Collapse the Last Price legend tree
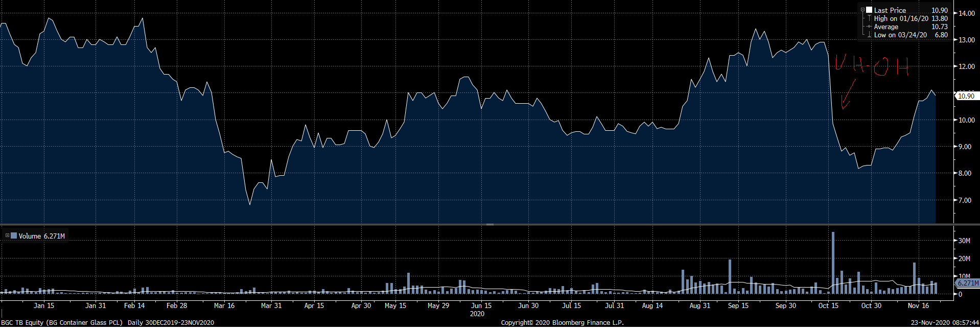Screen dimensions: 980x331 click(x=863, y=10)
